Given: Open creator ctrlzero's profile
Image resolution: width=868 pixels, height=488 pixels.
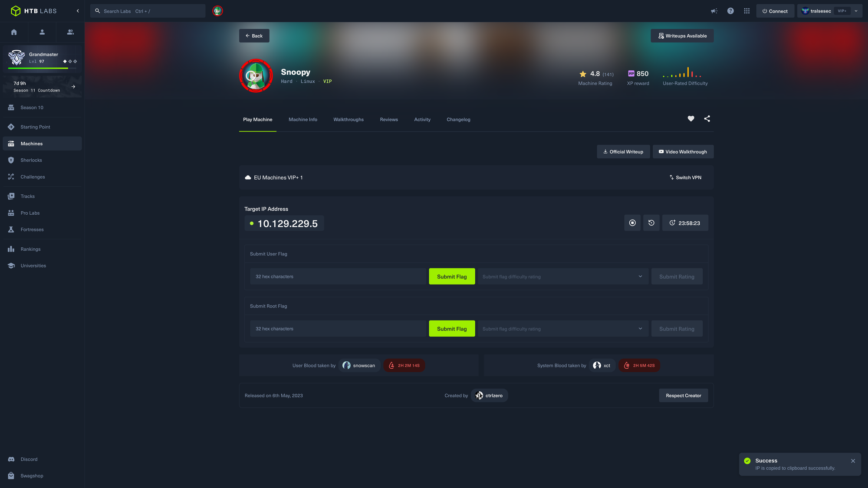Looking at the screenshot, I should (x=489, y=395).
